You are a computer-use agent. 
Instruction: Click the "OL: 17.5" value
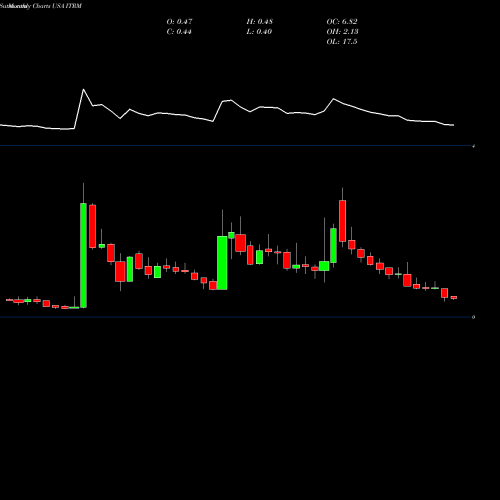pos(342,42)
